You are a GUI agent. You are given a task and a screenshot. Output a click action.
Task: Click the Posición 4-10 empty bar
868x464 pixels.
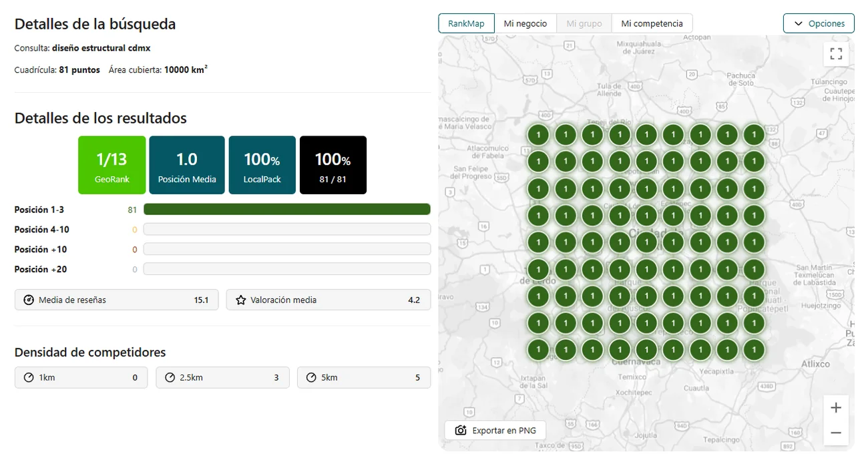click(x=287, y=230)
